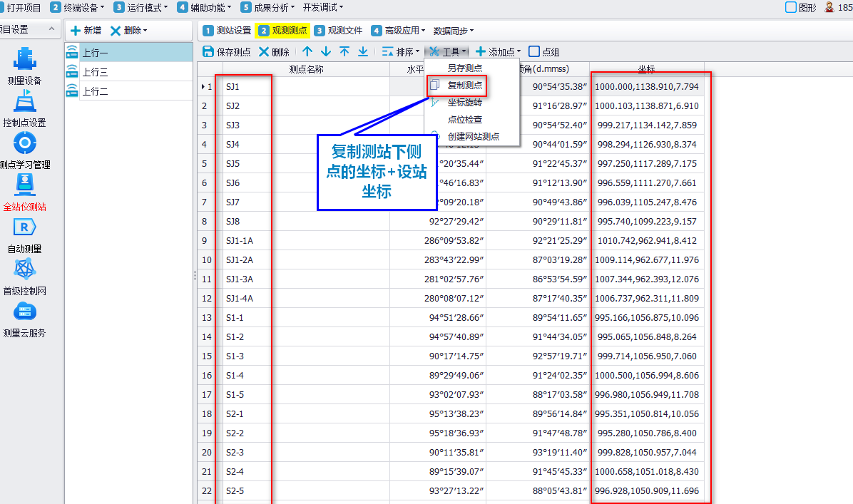853x504 pixels.
Task: Expand the 排序 dropdown
Action: (x=401, y=51)
